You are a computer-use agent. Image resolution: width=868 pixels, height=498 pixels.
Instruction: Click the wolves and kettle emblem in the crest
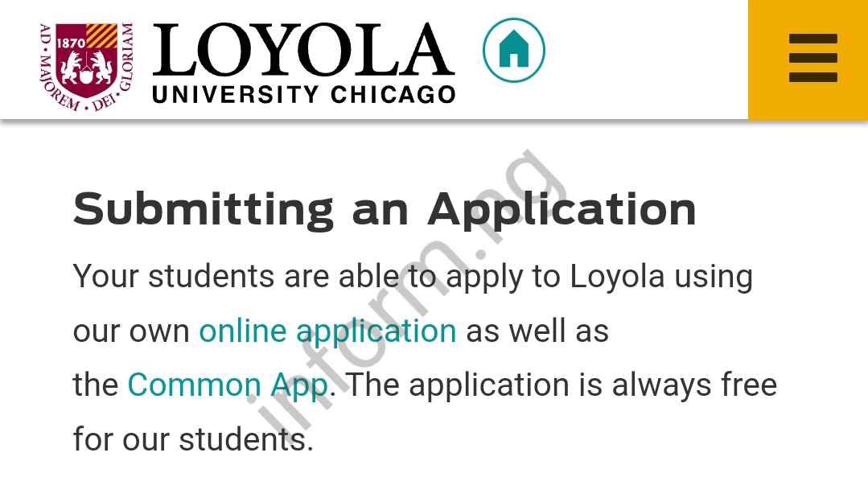coord(86,67)
